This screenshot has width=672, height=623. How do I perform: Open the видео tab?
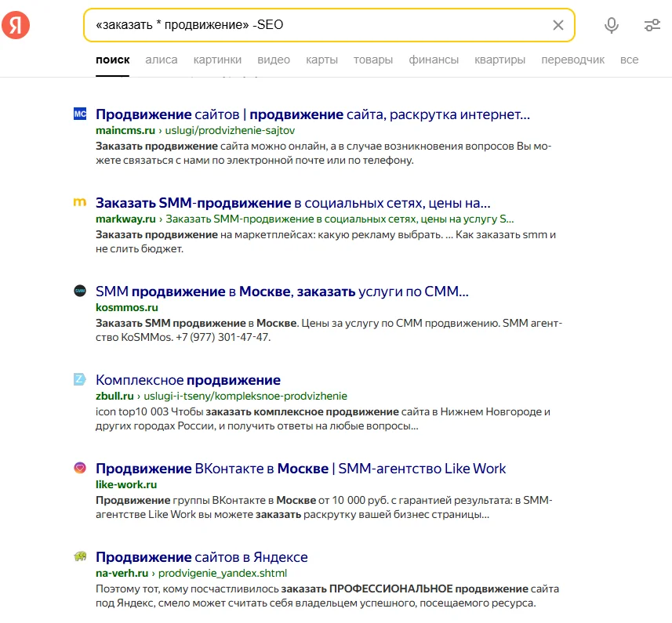274,60
